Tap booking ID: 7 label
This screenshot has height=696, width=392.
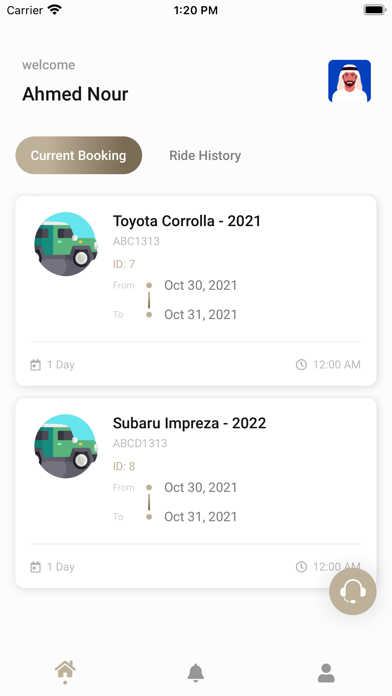(124, 264)
